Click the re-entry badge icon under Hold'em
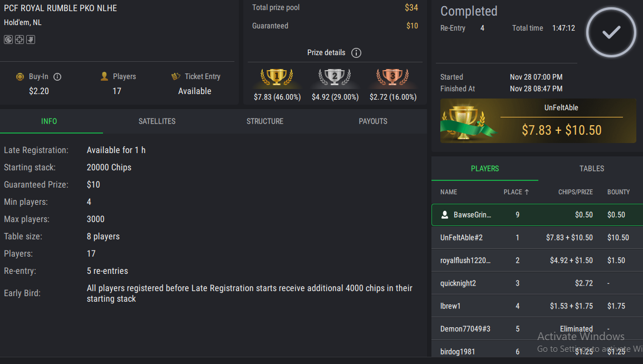This screenshot has width=643, height=364. (x=8, y=40)
